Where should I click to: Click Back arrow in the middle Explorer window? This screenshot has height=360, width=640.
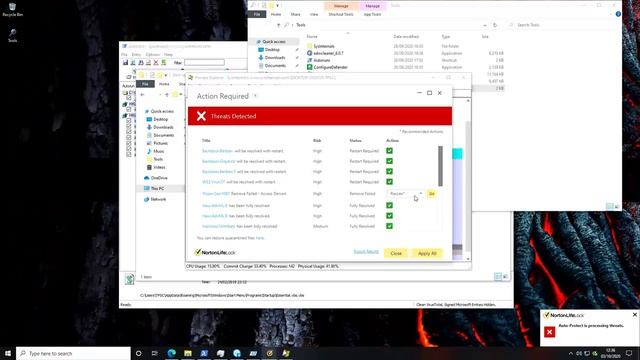(x=142, y=95)
